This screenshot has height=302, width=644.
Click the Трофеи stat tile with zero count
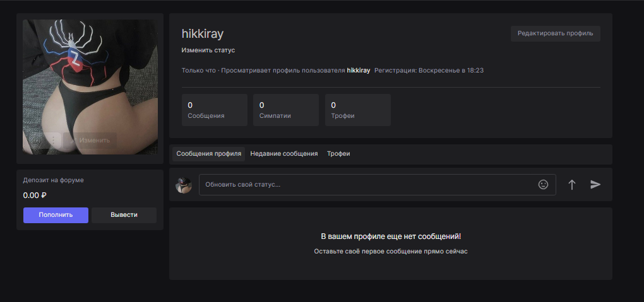[x=357, y=110]
